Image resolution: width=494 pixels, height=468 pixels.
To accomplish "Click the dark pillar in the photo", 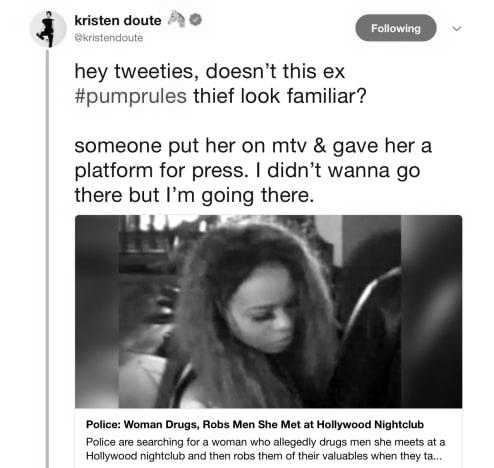I will pyautogui.click(x=431, y=311).
